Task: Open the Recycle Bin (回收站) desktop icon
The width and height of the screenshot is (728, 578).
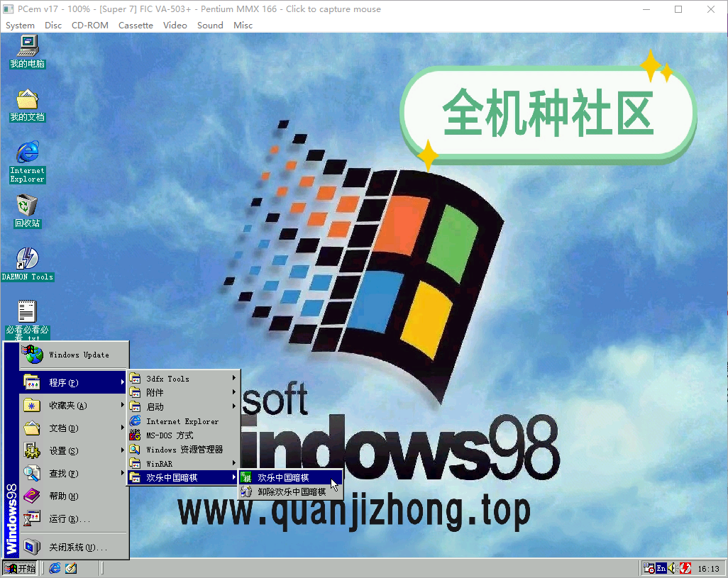Action: (x=28, y=211)
